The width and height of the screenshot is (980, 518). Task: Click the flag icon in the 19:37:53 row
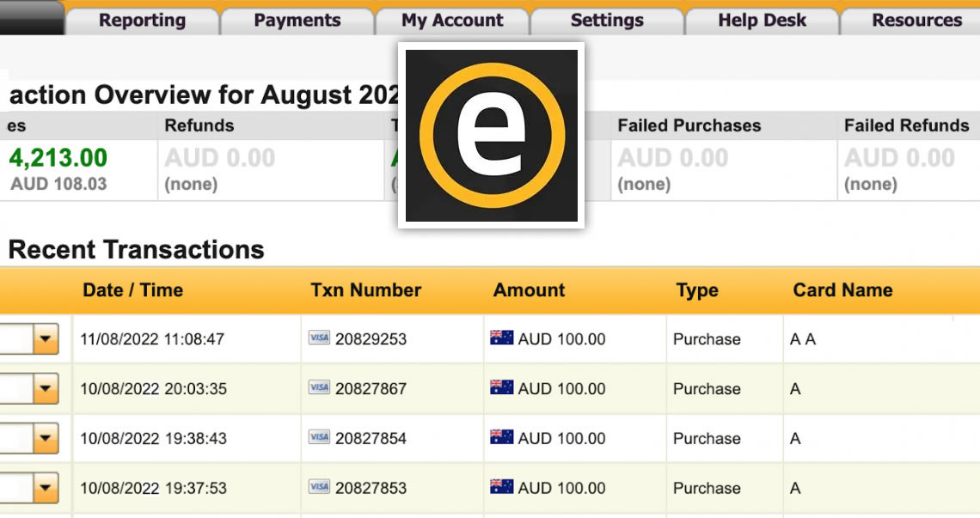tap(501, 487)
